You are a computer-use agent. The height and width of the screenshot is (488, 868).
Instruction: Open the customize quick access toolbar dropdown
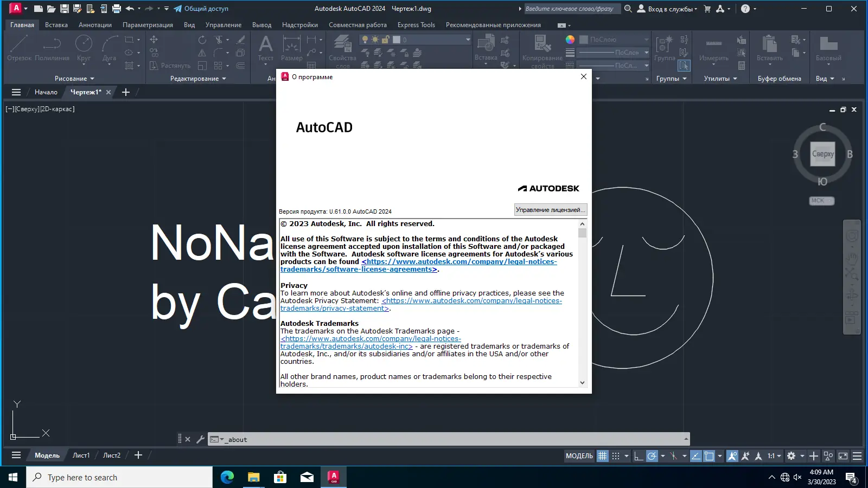[167, 9]
